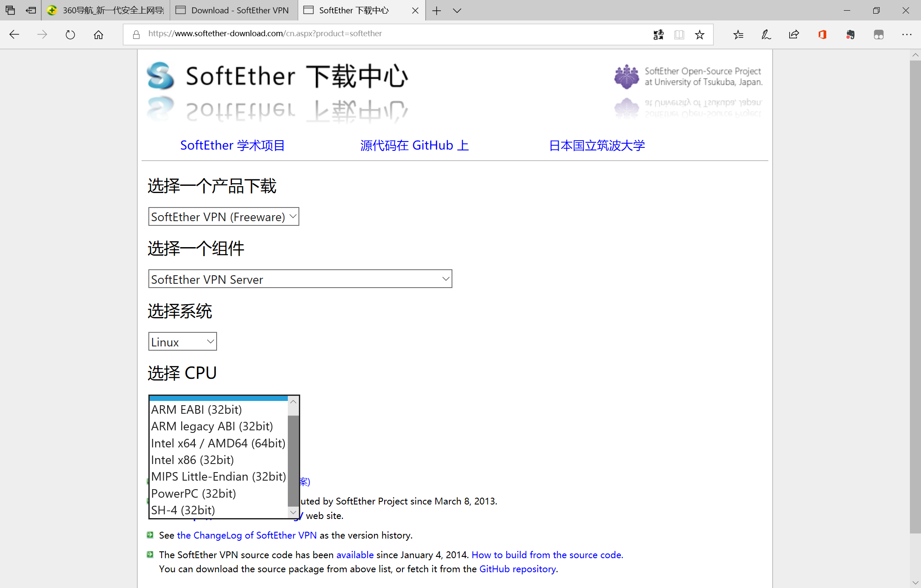
Task: Open the browser settings and more menu
Action: point(907,35)
